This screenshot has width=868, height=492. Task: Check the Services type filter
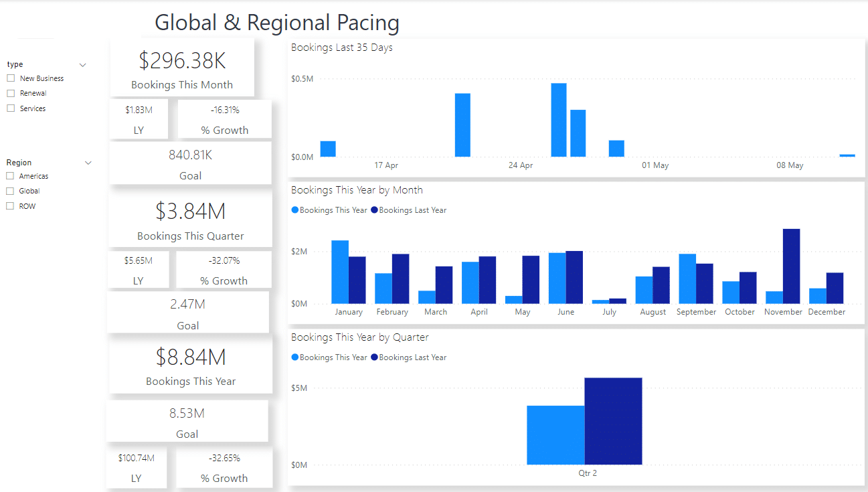pyautogui.click(x=11, y=108)
